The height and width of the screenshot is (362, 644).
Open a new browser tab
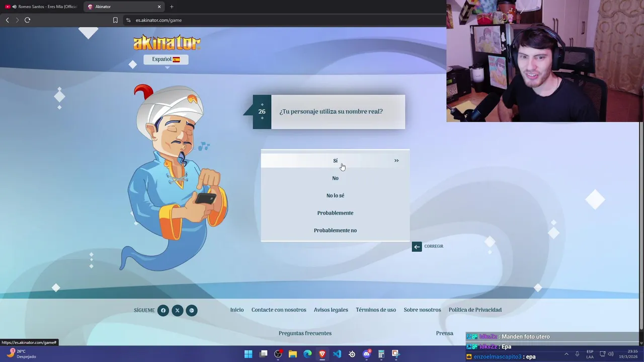point(172,7)
